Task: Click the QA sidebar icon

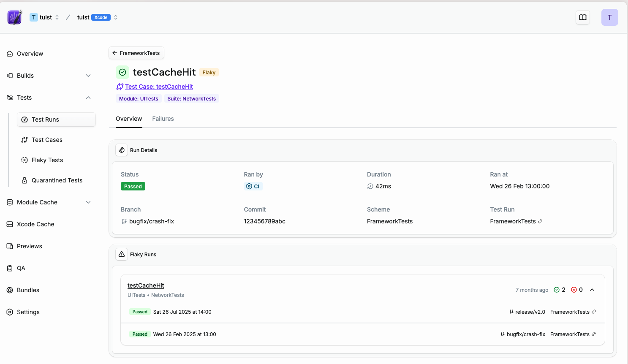Action: (x=9, y=268)
